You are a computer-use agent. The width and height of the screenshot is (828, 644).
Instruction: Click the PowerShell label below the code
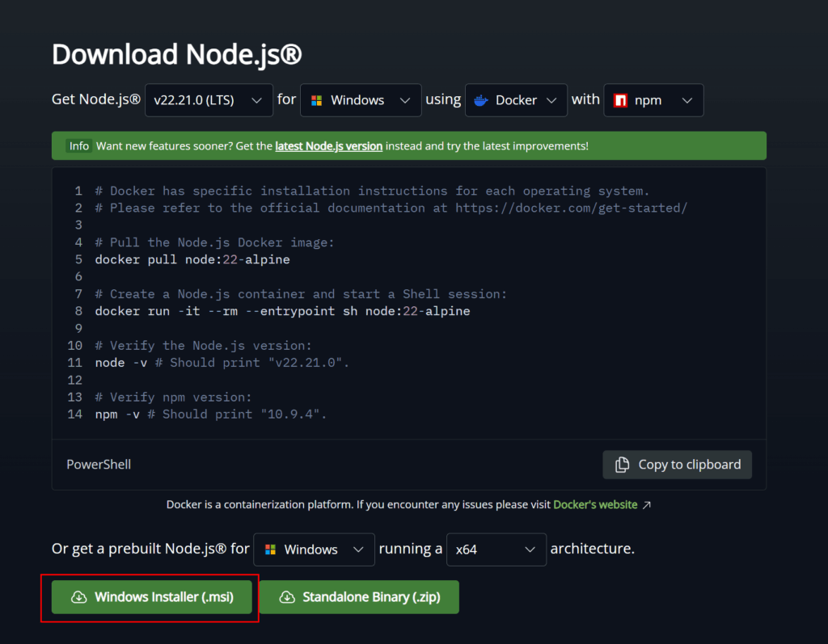point(99,465)
